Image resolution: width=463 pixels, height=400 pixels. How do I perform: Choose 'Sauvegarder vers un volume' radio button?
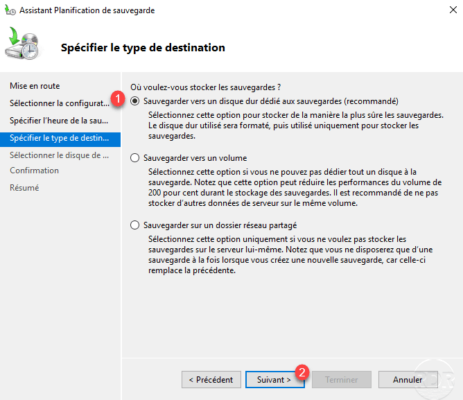tap(135, 158)
